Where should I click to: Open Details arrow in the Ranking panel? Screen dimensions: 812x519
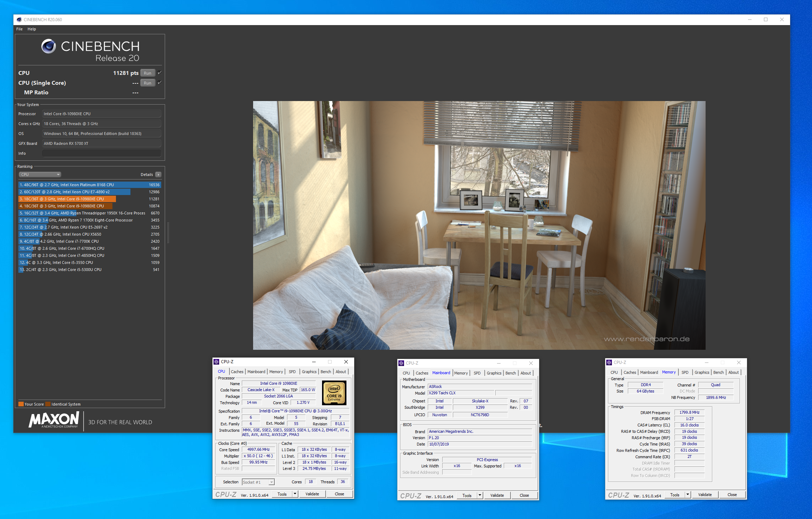pyautogui.click(x=158, y=175)
